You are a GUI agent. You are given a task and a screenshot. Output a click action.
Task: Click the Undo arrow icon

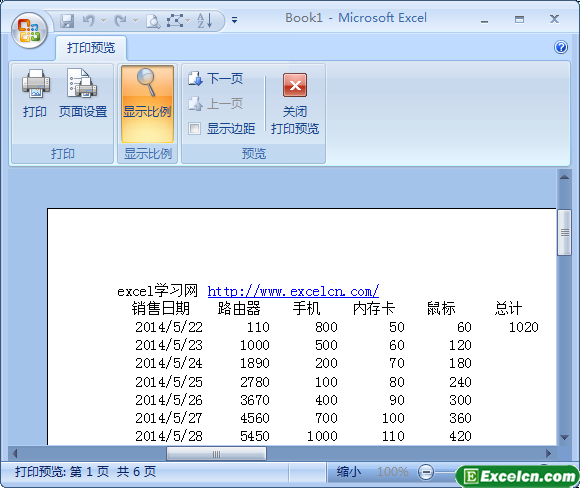[89, 20]
